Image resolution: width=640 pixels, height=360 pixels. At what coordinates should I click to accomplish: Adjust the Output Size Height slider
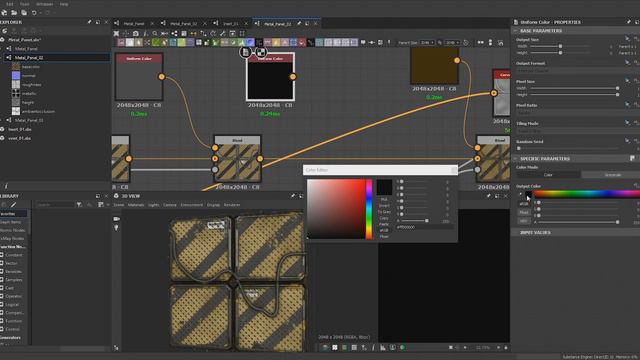pos(560,53)
